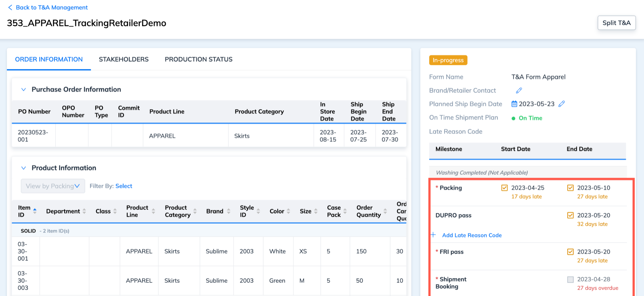Switch to the PRODUCTION STATUS tab
The image size is (644, 296).
(x=199, y=59)
